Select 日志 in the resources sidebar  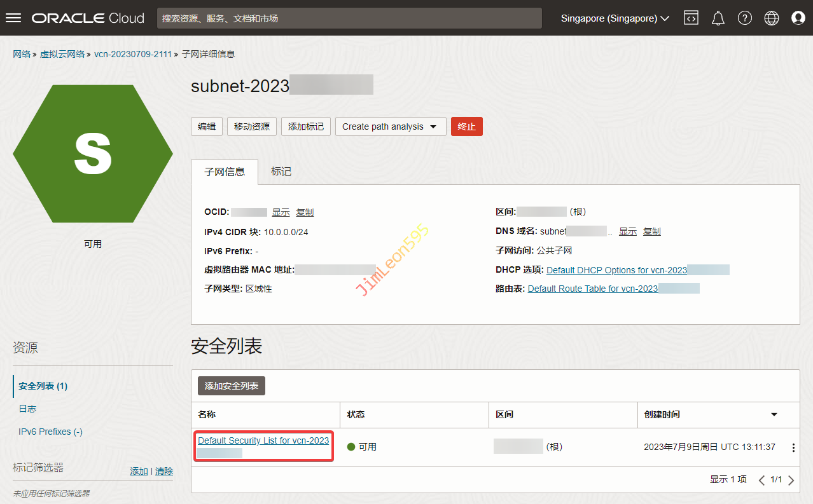pos(28,409)
